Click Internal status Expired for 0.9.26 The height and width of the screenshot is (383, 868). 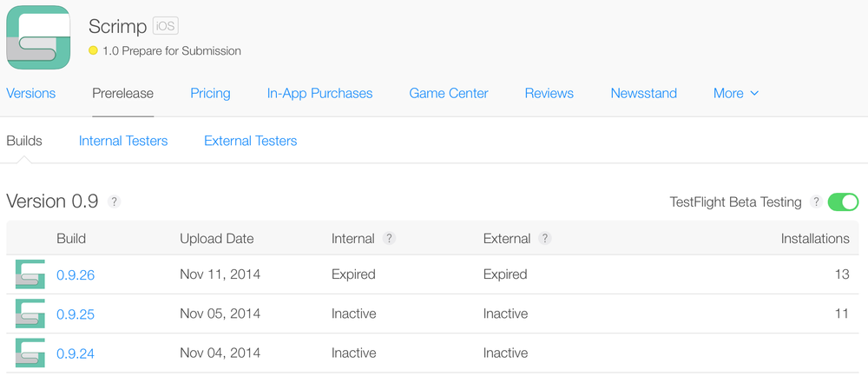click(354, 274)
